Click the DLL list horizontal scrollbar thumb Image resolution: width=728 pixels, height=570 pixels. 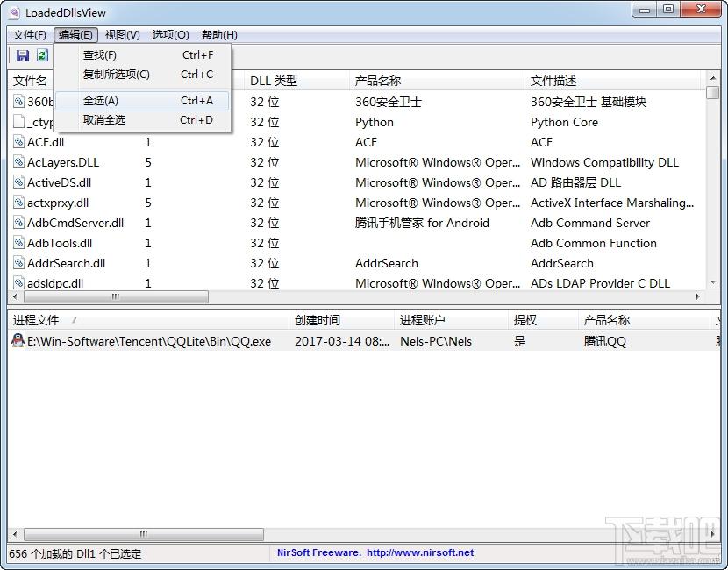coord(116,296)
